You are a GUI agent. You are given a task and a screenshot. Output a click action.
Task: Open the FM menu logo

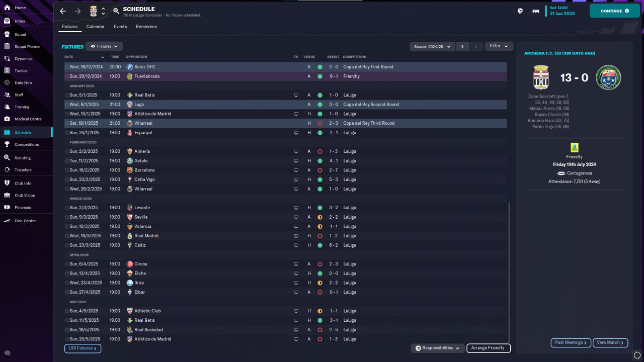tap(536, 11)
